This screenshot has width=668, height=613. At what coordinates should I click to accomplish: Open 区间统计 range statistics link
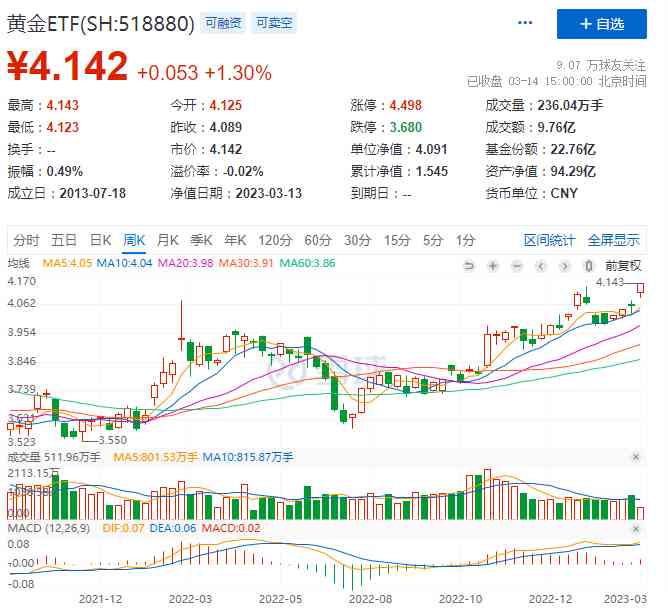pos(549,240)
